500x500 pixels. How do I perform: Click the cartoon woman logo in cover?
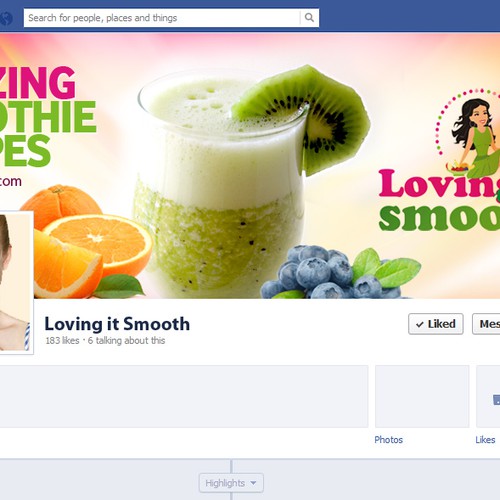click(x=470, y=133)
